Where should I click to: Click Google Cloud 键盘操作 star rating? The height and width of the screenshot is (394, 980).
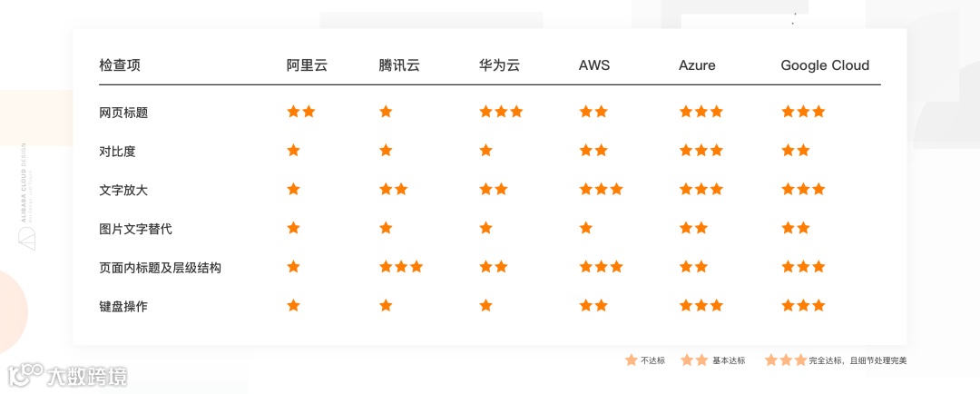pos(803,306)
